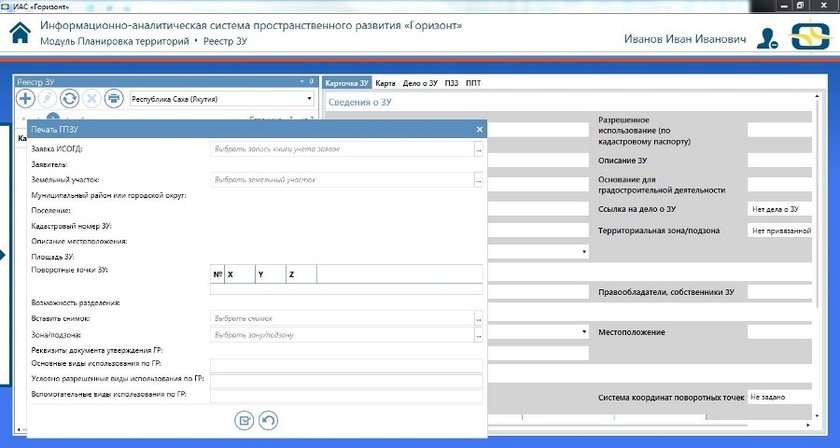Viewport: 840px width, 448px height.
Task: Switch to the Дело о ЗУ tab
Action: pos(420,83)
